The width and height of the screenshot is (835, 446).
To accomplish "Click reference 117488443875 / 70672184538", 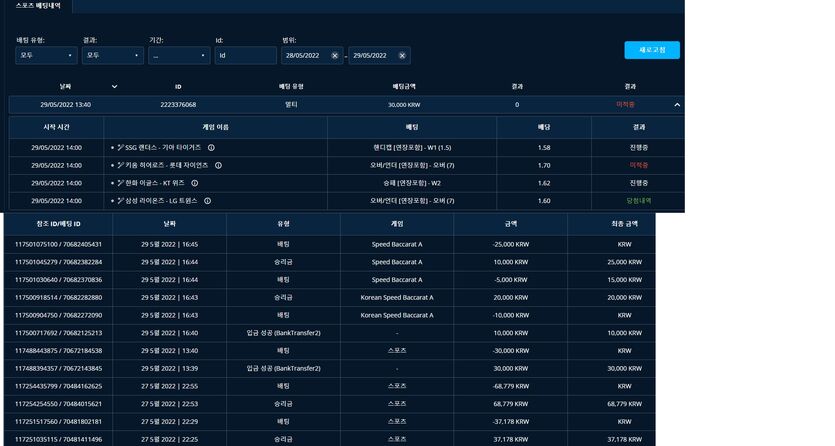I will click(x=58, y=351).
